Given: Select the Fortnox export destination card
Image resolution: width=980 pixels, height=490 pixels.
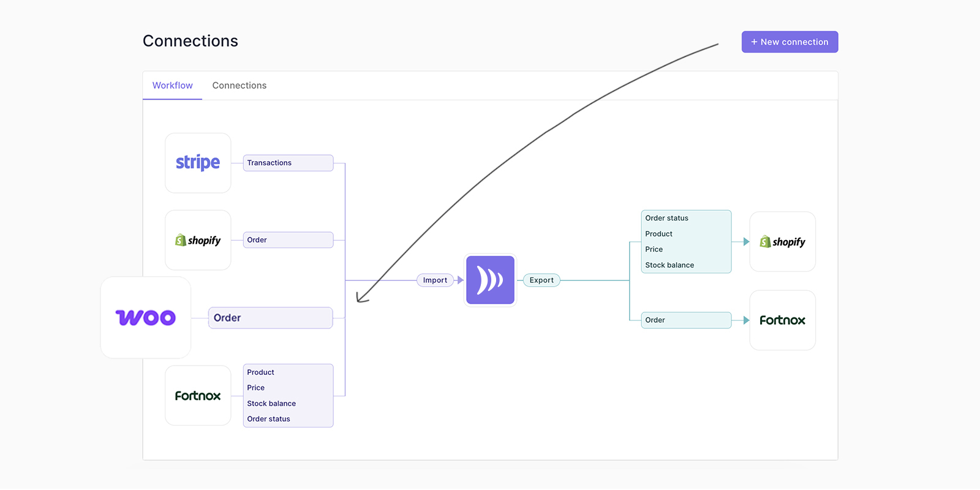Looking at the screenshot, I should point(782,320).
